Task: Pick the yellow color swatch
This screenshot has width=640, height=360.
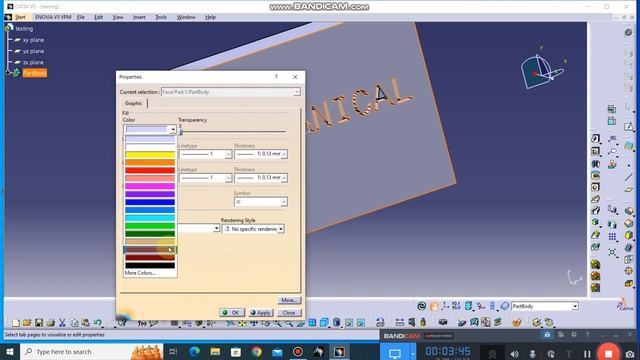Action: (150, 155)
